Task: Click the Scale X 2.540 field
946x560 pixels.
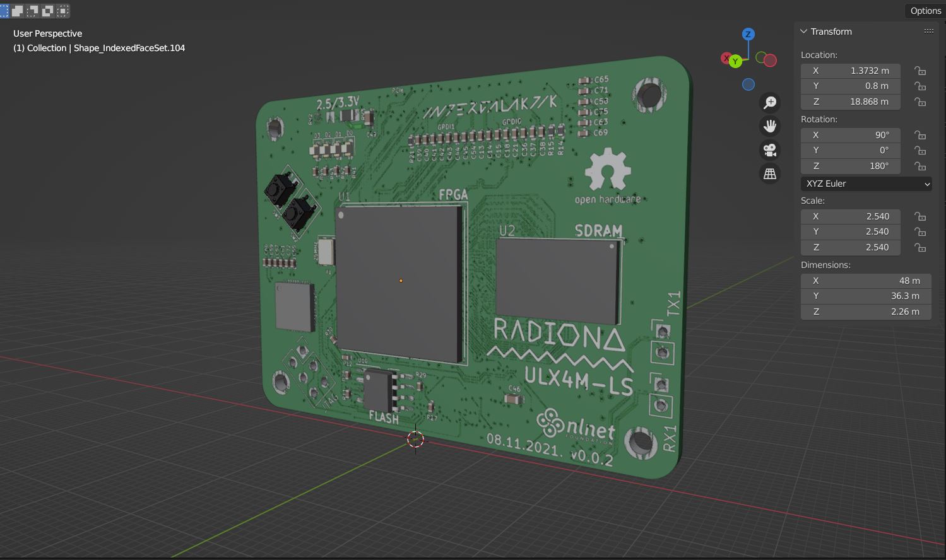Action: 850,216
